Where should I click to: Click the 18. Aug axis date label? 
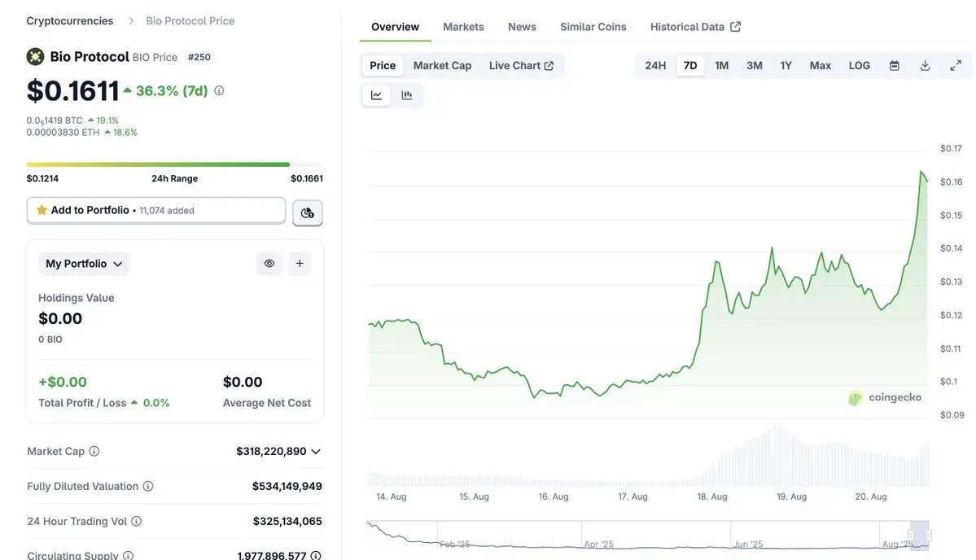point(712,497)
